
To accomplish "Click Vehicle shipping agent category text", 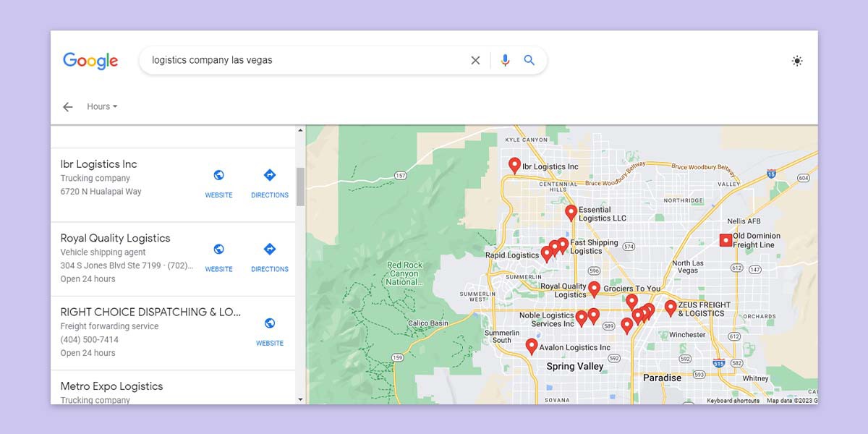I will tap(103, 252).
